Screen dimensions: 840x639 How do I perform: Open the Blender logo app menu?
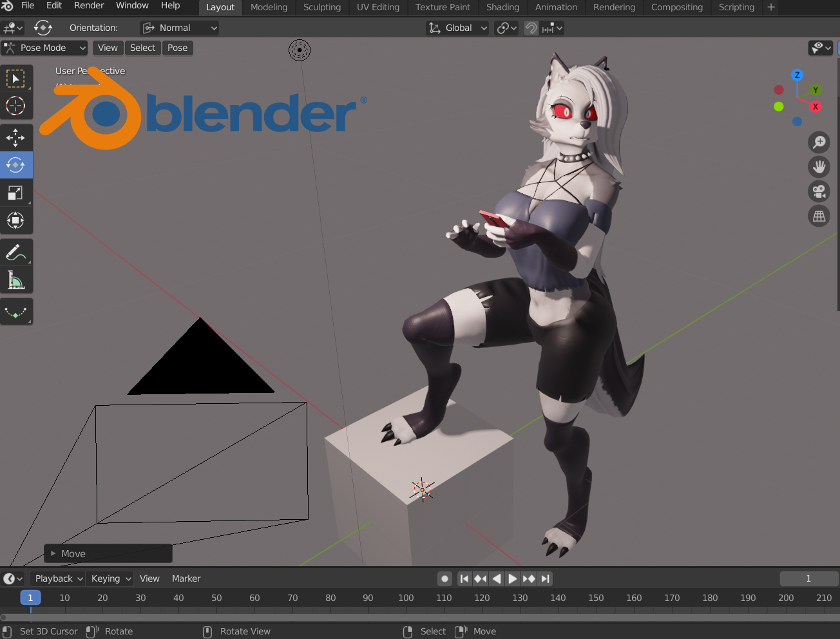pos(8,6)
